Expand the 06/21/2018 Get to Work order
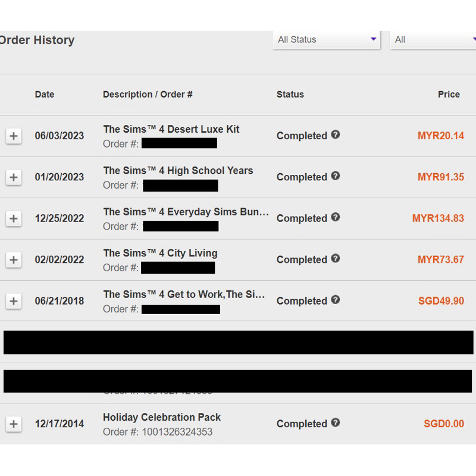The height and width of the screenshot is (476, 476). click(14, 301)
